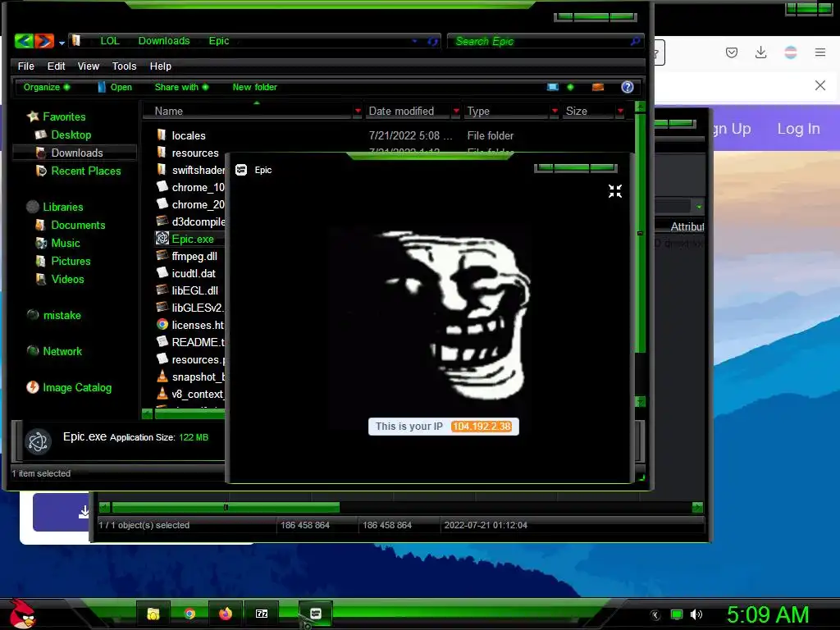Select the ffmpeg.dll file
The image size is (840, 630).
pos(194,256)
